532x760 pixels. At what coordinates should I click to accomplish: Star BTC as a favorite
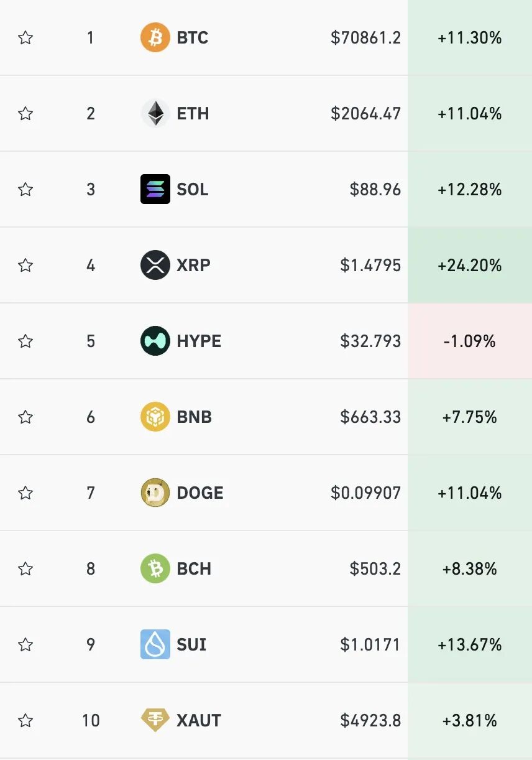[x=25, y=38]
